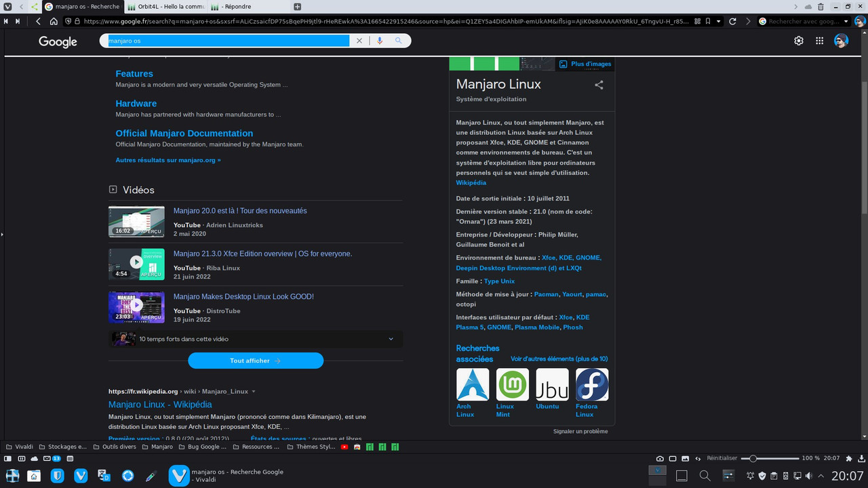This screenshot has height=488, width=868.
Task: Open 'Manjaro Linux - Wikipédia' result
Action: click(160, 405)
